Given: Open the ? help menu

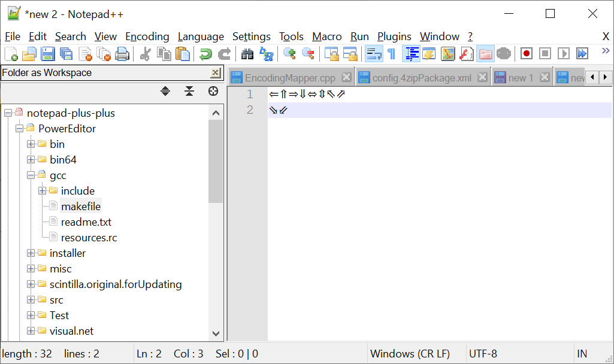Looking at the screenshot, I should pos(470,37).
